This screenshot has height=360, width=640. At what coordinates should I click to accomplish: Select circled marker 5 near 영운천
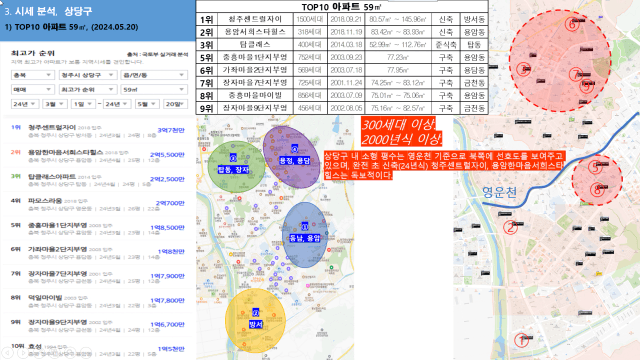(595, 167)
